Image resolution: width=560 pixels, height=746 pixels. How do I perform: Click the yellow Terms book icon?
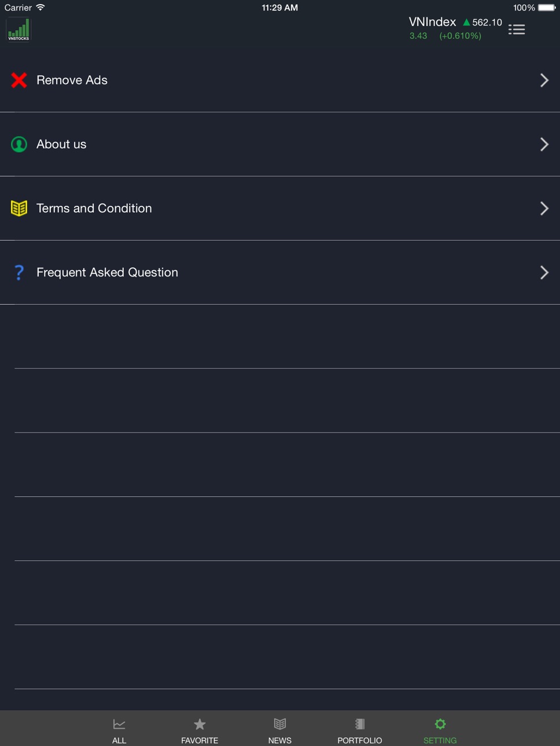coord(19,208)
